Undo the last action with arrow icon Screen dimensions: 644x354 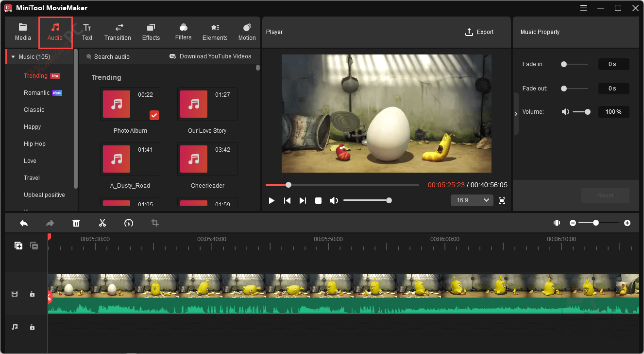coord(24,223)
